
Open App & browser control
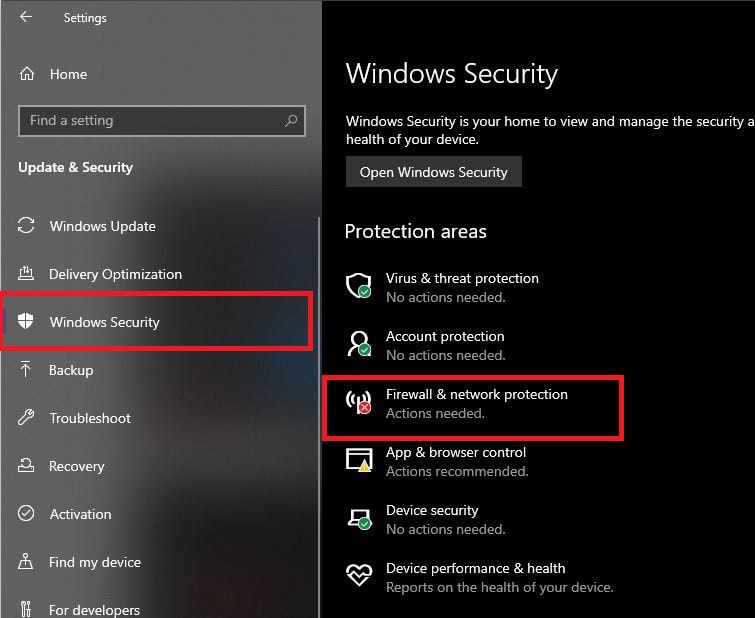tap(455, 453)
